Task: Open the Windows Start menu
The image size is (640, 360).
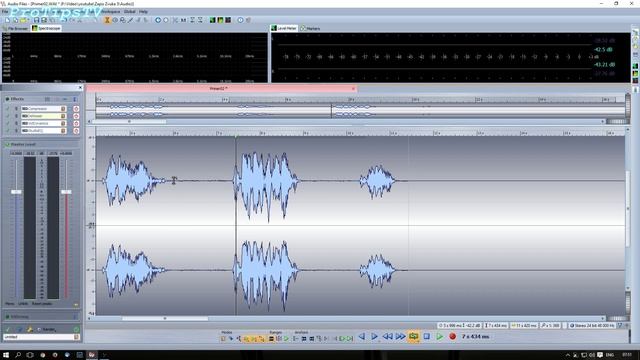Action: click(x=6, y=355)
